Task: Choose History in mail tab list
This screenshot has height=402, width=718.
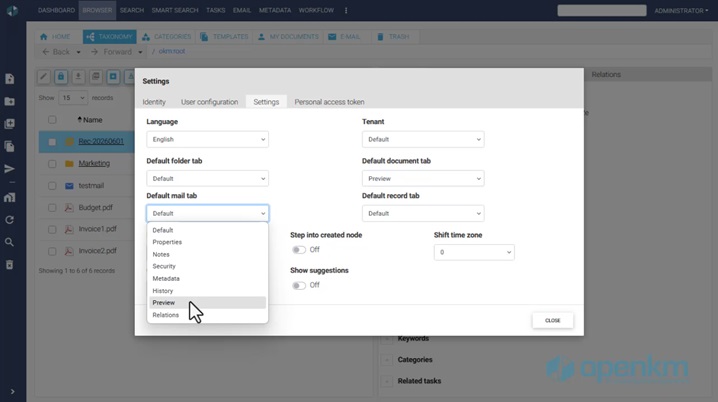Action: [207, 291]
